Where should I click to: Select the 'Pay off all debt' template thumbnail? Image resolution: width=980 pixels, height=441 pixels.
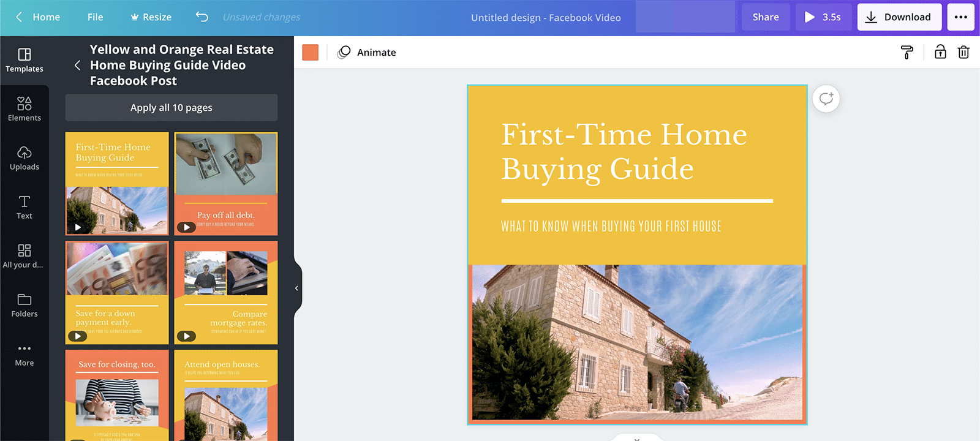pos(226,184)
